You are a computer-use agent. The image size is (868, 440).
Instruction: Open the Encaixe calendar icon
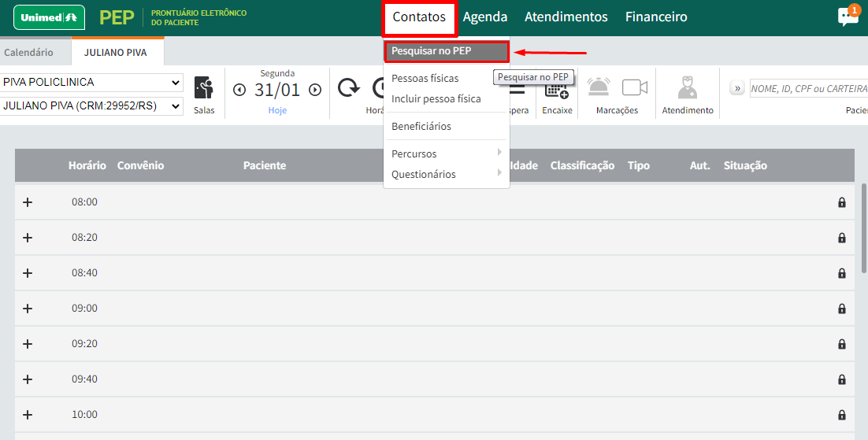click(x=557, y=88)
